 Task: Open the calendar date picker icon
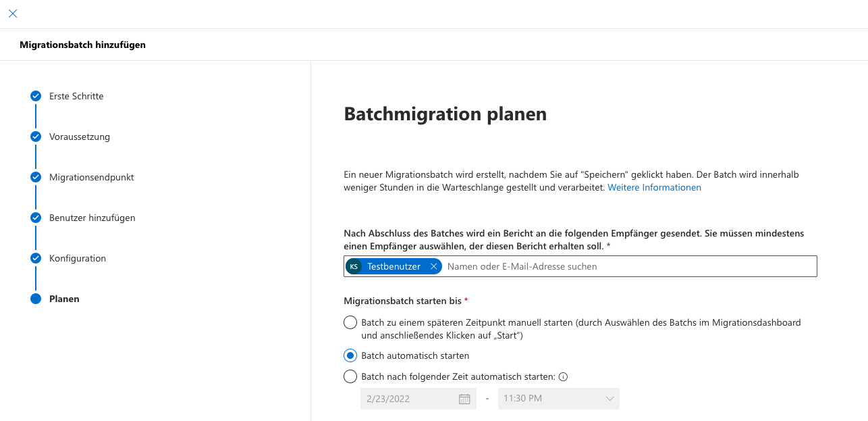click(x=464, y=399)
